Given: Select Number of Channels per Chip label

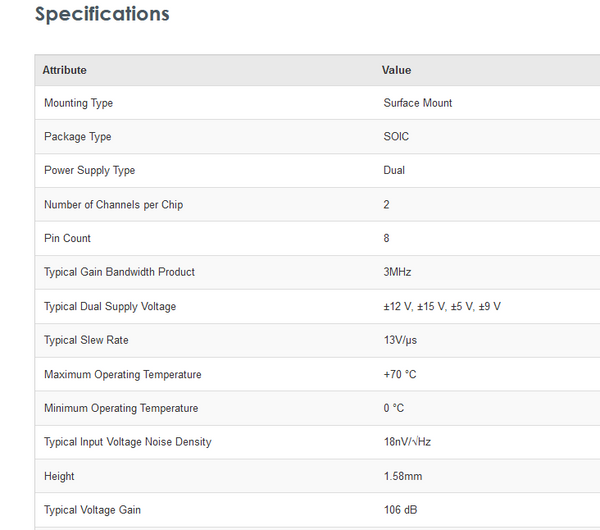Looking at the screenshot, I should point(114,205).
